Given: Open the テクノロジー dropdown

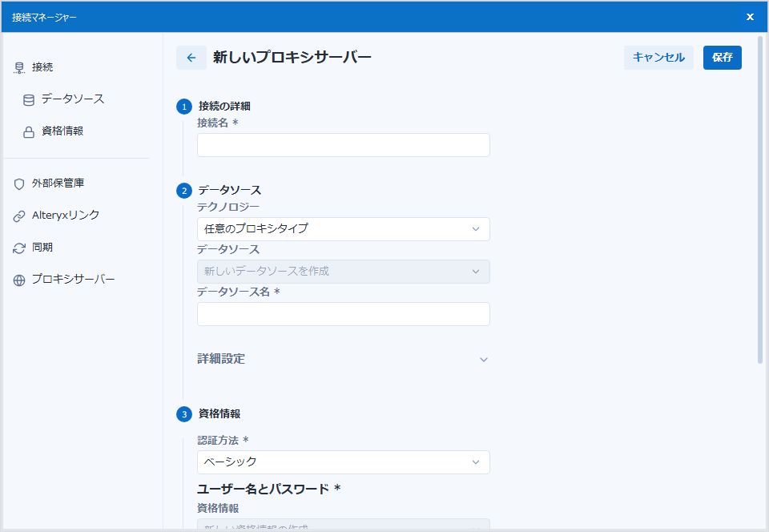Looking at the screenshot, I should click(x=344, y=229).
